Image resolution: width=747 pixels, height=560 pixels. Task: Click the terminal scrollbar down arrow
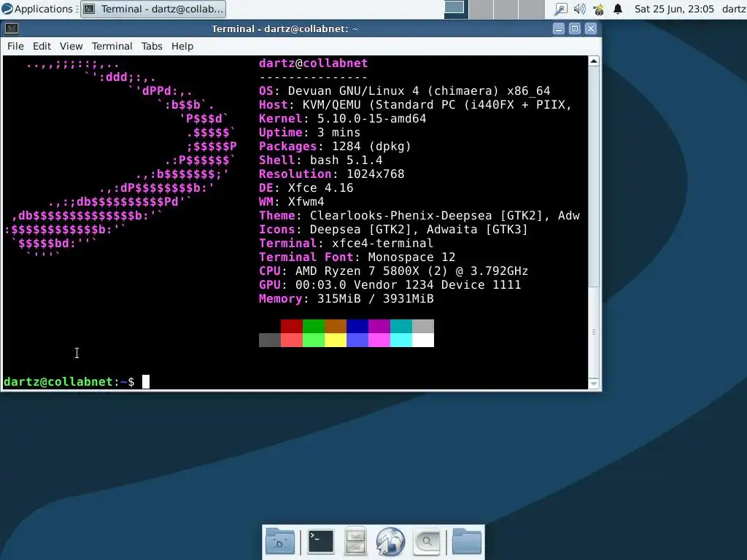594,384
